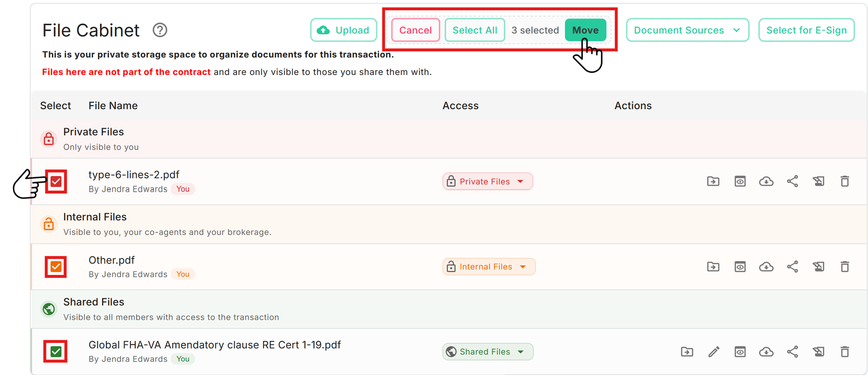The image size is (868, 378).
Task: Deselect the Other.pdf checkbox
Action: [56, 266]
